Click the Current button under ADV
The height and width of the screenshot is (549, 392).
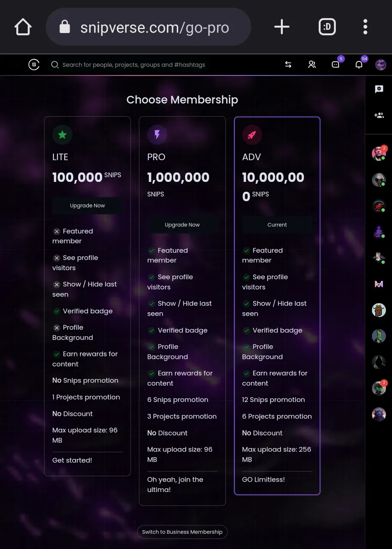277,225
